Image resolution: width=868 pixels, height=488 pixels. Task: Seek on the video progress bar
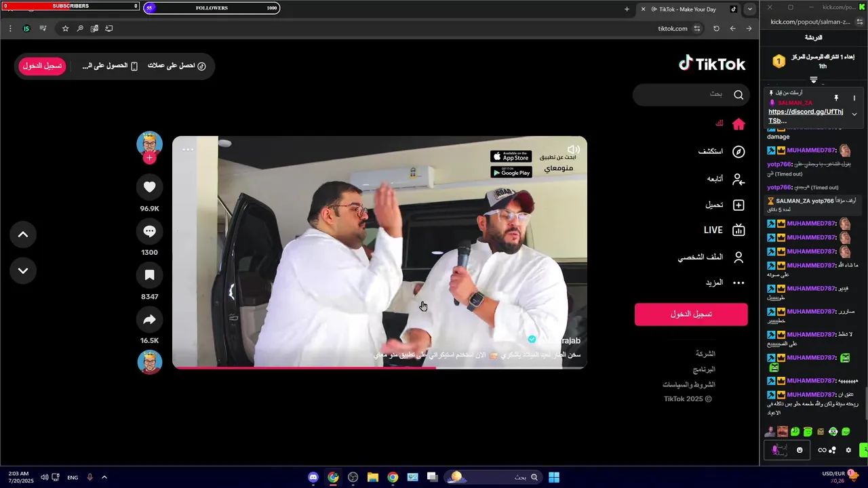pos(380,367)
